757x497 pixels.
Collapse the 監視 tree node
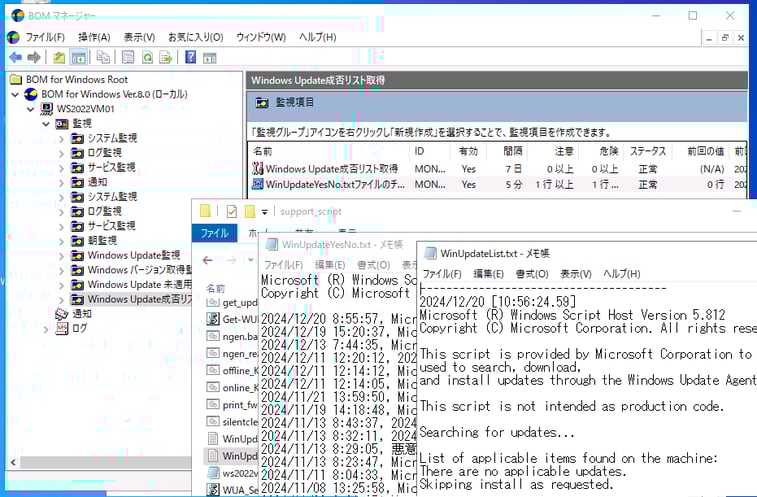[46, 124]
